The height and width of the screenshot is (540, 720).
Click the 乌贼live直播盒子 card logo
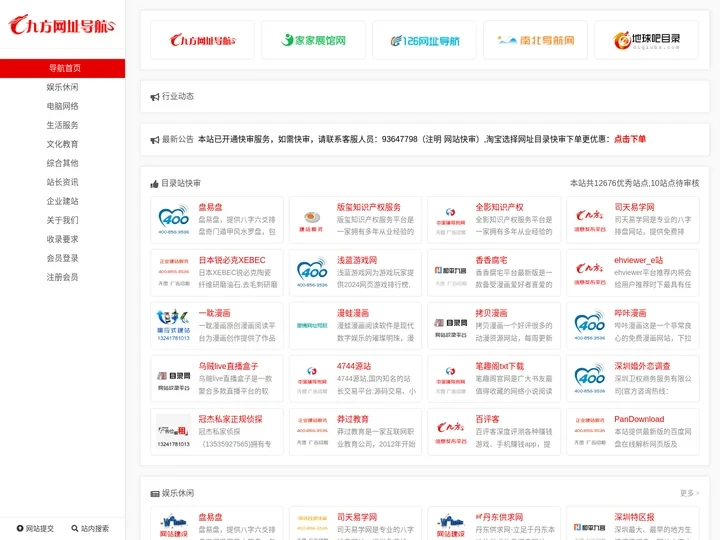click(174, 378)
